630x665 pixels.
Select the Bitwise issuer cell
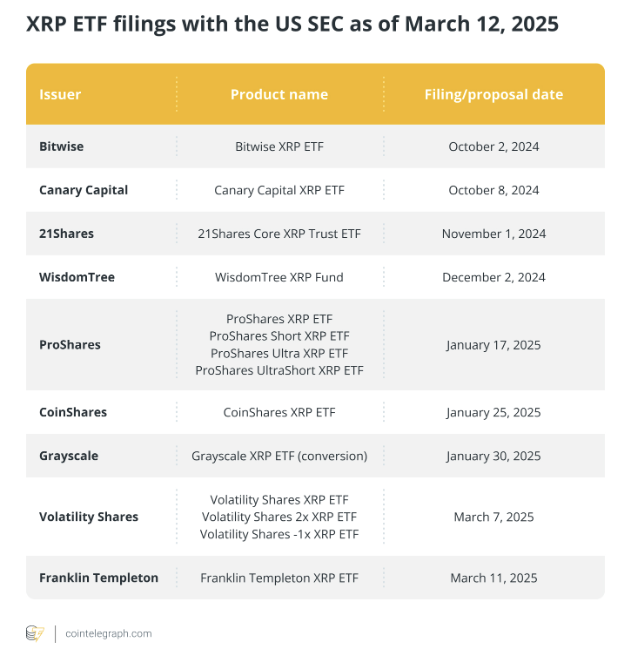click(61, 146)
